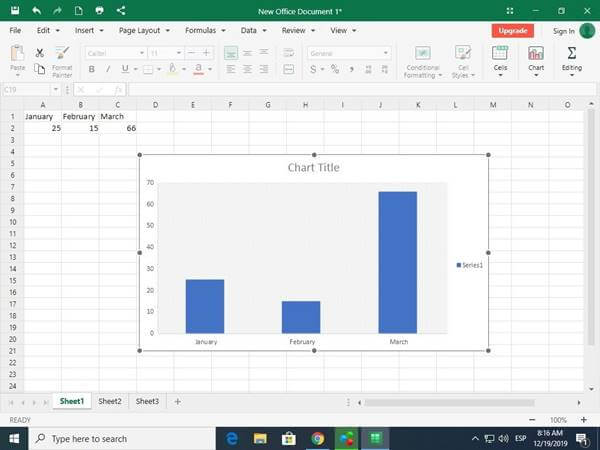Image resolution: width=600 pixels, height=450 pixels.
Task: Toggle Underline formatting
Action: (x=125, y=69)
